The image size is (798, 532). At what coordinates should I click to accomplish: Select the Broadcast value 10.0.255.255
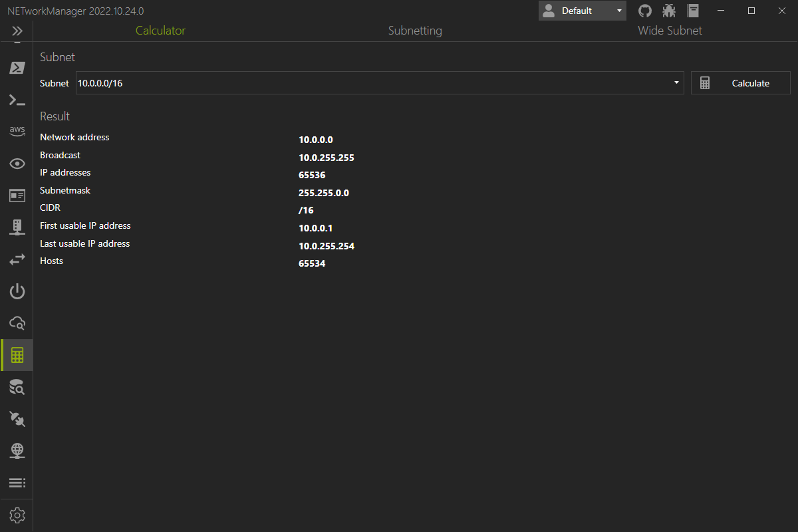[x=327, y=158]
